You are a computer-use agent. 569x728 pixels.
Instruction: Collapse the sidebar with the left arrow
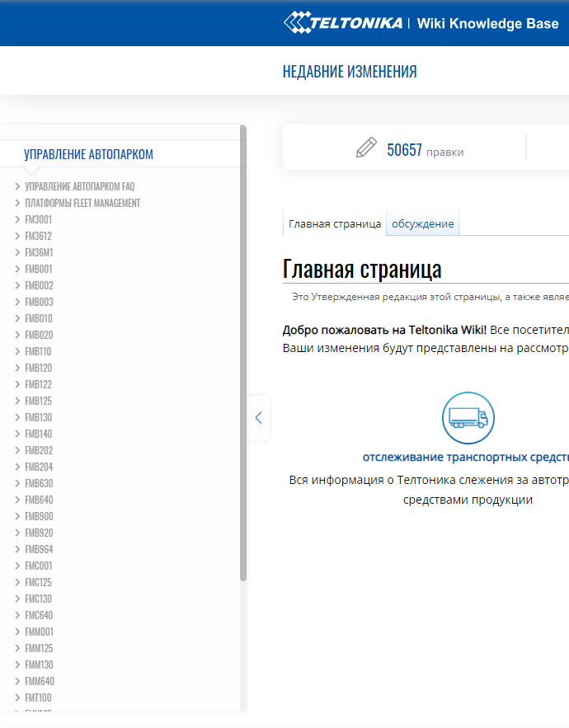tap(259, 418)
